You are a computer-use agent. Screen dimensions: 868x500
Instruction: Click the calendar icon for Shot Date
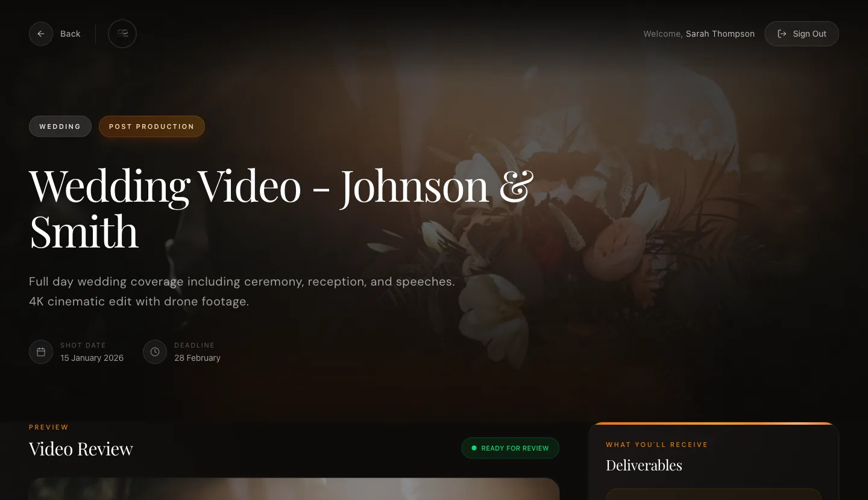pyautogui.click(x=41, y=352)
